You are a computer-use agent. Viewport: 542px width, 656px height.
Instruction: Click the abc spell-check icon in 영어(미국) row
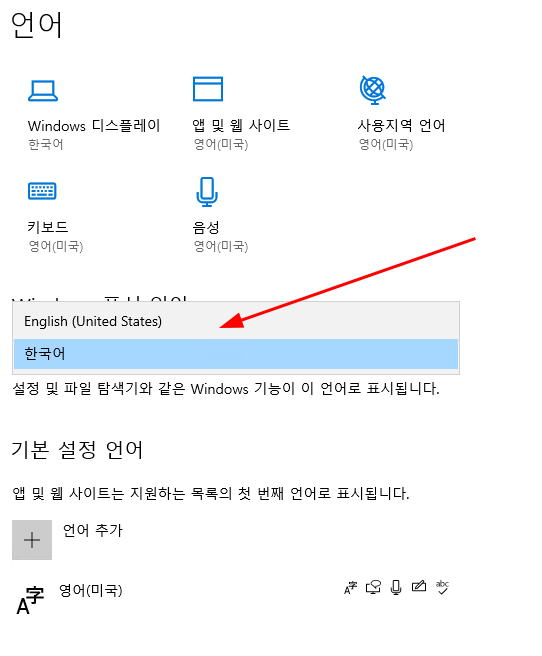pos(442,587)
